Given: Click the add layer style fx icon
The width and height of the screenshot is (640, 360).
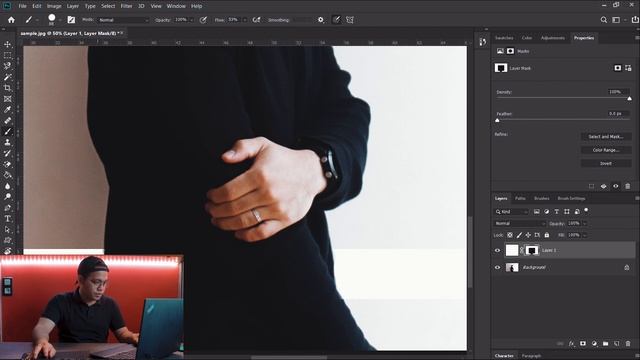Looking at the screenshot, I should pyautogui.click(x=571, y=344).
